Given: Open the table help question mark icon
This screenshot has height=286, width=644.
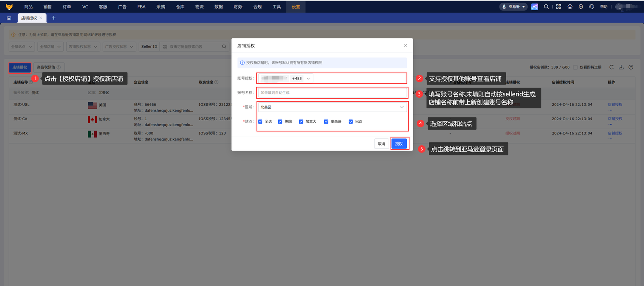Looking at the screenshot, I should (631, 67).
